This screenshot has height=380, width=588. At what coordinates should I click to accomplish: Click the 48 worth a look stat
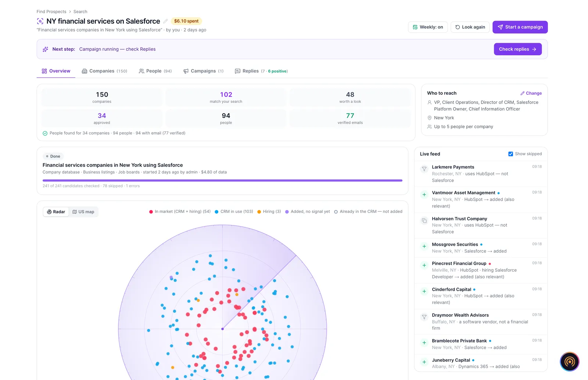point(350,97)
